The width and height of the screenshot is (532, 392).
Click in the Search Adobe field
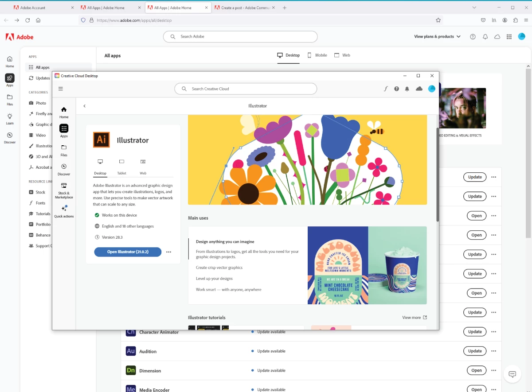point(240,37)
